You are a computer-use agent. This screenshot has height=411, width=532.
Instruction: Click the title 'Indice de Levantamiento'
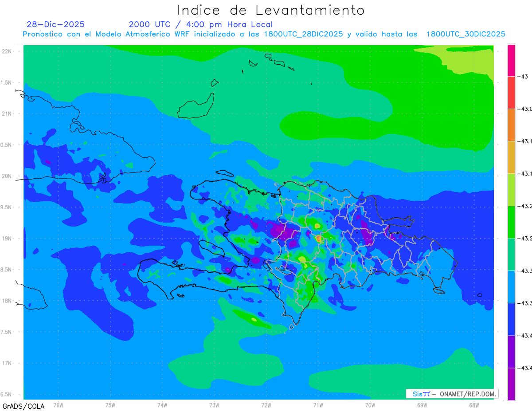271,10
